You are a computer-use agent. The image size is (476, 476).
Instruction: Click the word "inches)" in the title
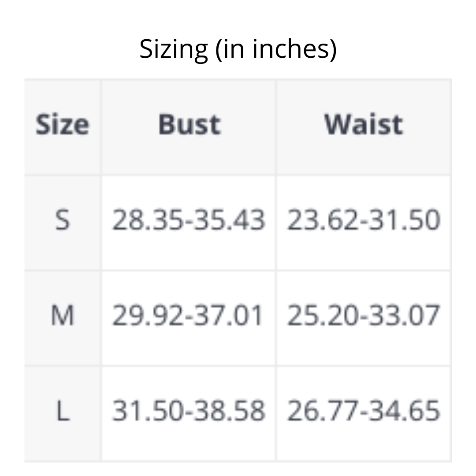pyautogui.click(x=294, y=48)
